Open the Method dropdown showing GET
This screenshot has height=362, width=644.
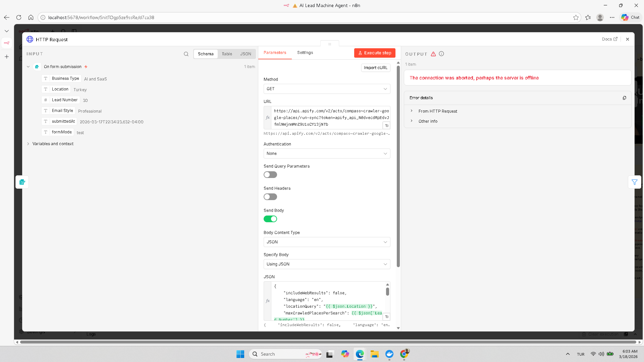point(327,89)
